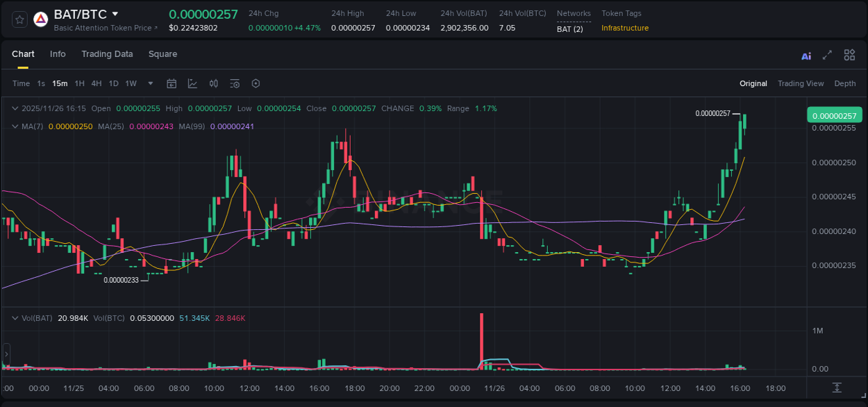This screenshot has width=868, height=407.
Task: Click the Ai analysis icon
Action: (806, 55)
